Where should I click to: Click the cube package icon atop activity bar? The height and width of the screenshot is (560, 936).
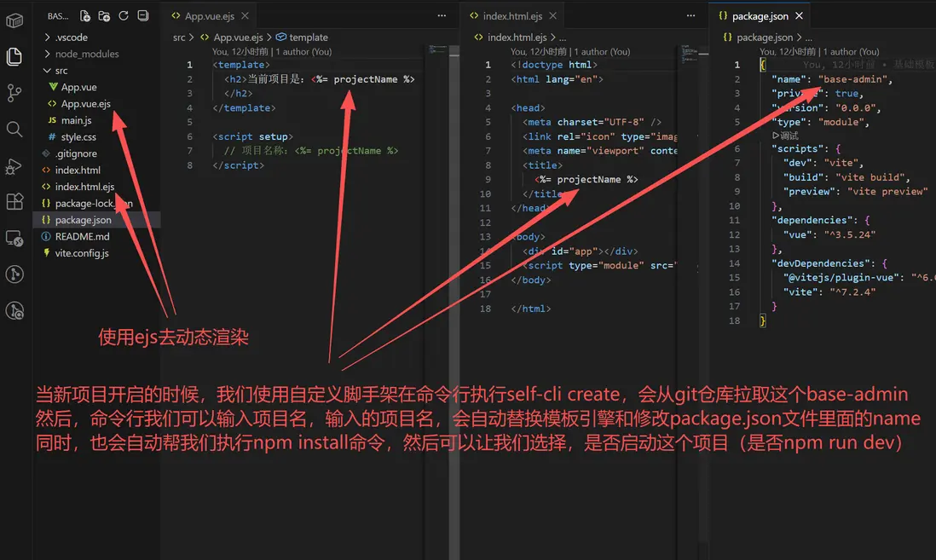click(14, 21)
